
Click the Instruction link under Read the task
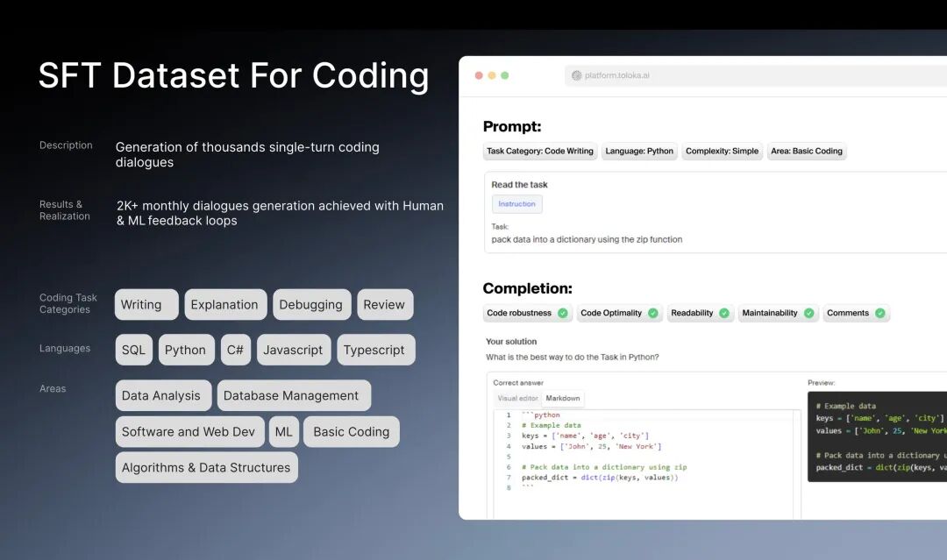516,202
